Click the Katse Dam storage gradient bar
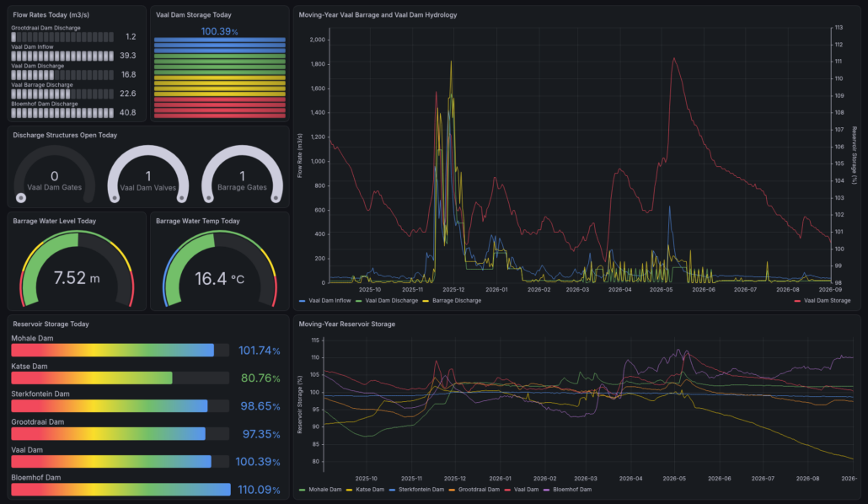Screen dimensions: 868x504 tap(121, 378)
